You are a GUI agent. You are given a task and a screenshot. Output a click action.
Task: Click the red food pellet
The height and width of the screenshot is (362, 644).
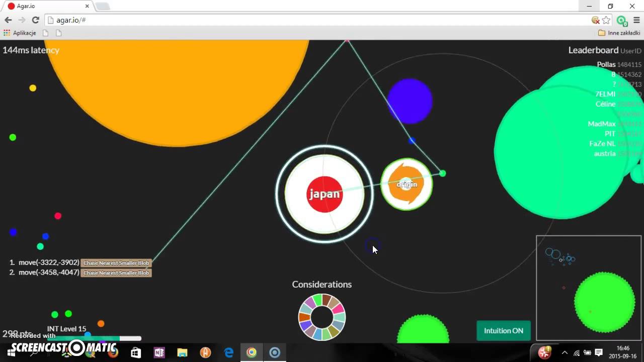58,216
